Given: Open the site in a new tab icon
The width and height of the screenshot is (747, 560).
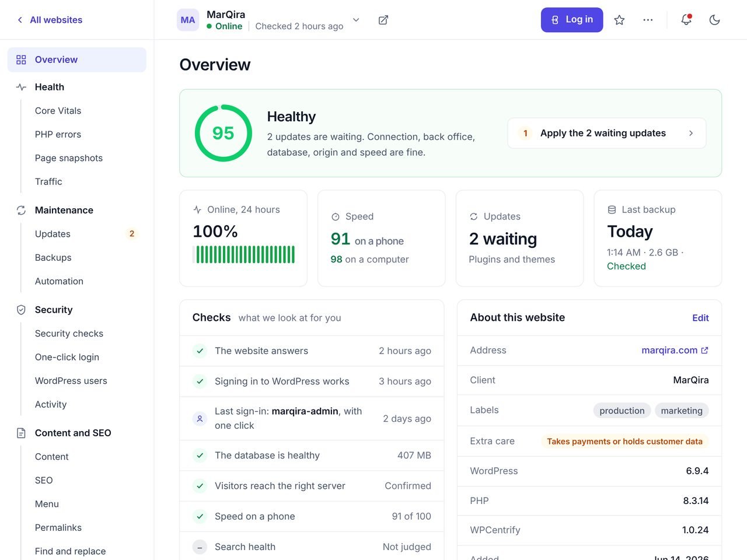Looking at the screenshot, I should click(383, 20).
